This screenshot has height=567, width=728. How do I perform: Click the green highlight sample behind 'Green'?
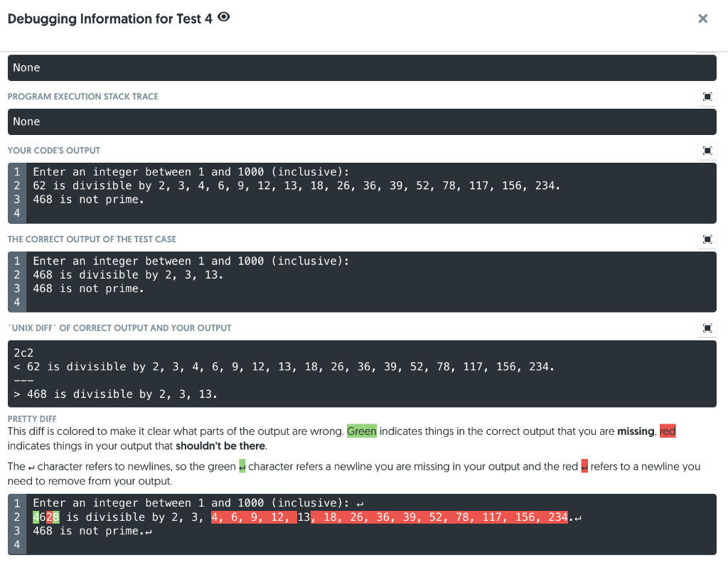[x=361, y=431]
